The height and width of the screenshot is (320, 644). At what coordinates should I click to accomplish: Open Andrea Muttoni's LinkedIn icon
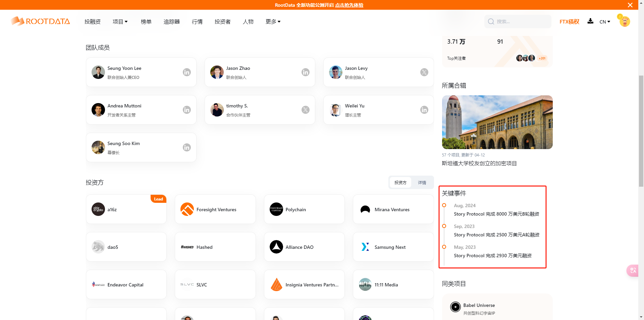point(187,110)
